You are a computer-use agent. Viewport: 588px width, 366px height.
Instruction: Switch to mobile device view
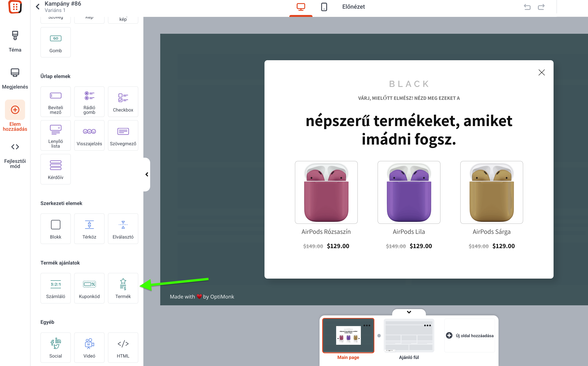click(x=324, y=7)
